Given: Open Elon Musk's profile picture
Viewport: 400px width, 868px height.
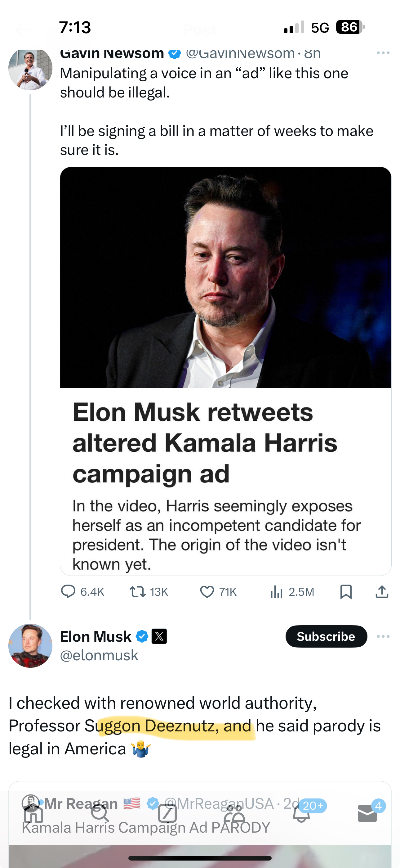Looking at the screenshot, I should click(x=30, y=646).
